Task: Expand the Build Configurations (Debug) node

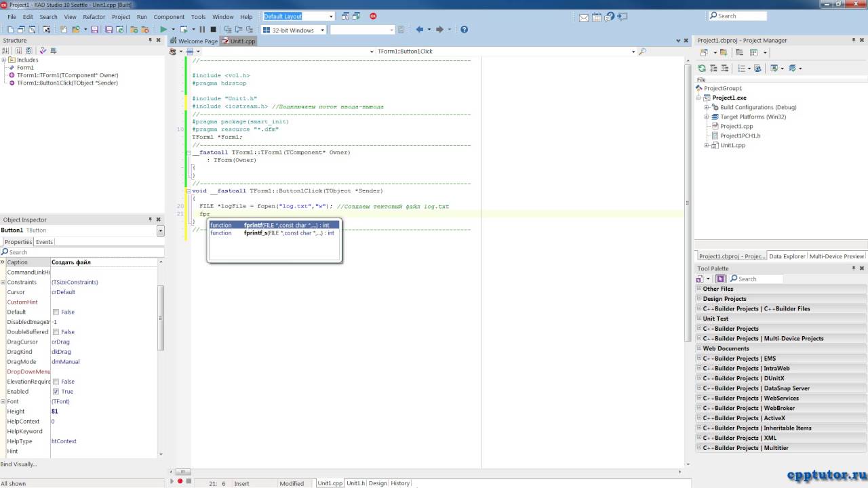Action: (707, 107)
